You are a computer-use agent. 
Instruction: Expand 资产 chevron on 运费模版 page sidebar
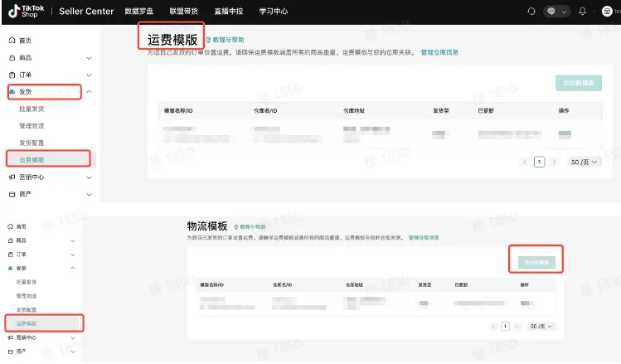[89, 195]
